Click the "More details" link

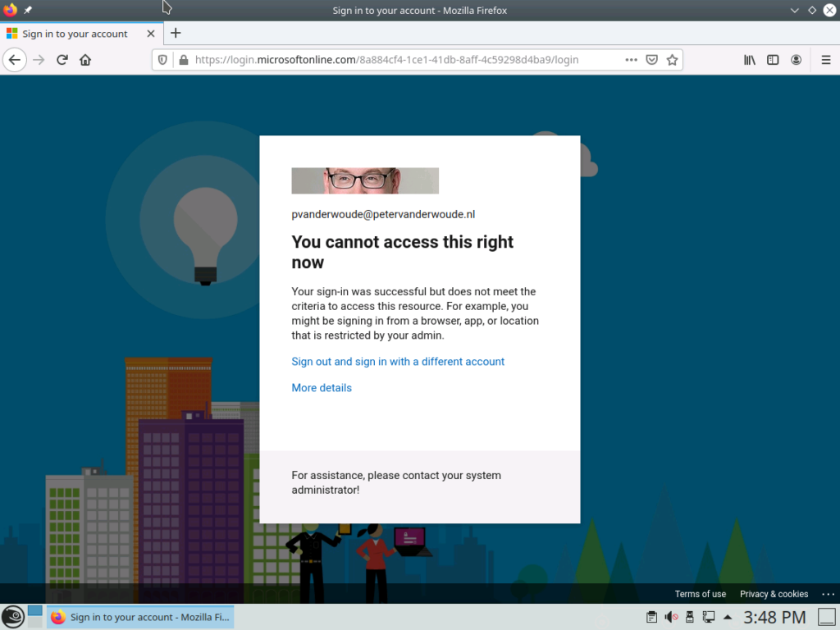[322, 388]
